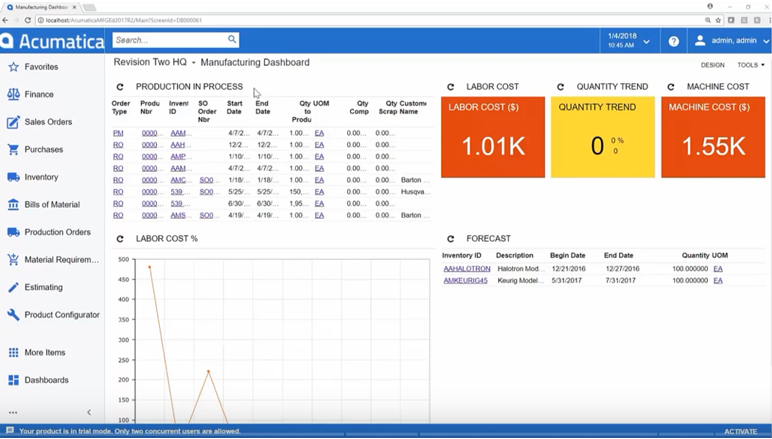Viewport: 772px width, 439px height.
Task: Open Inventory truck icon
Action: pyautogui.click(x=13, y=177)
